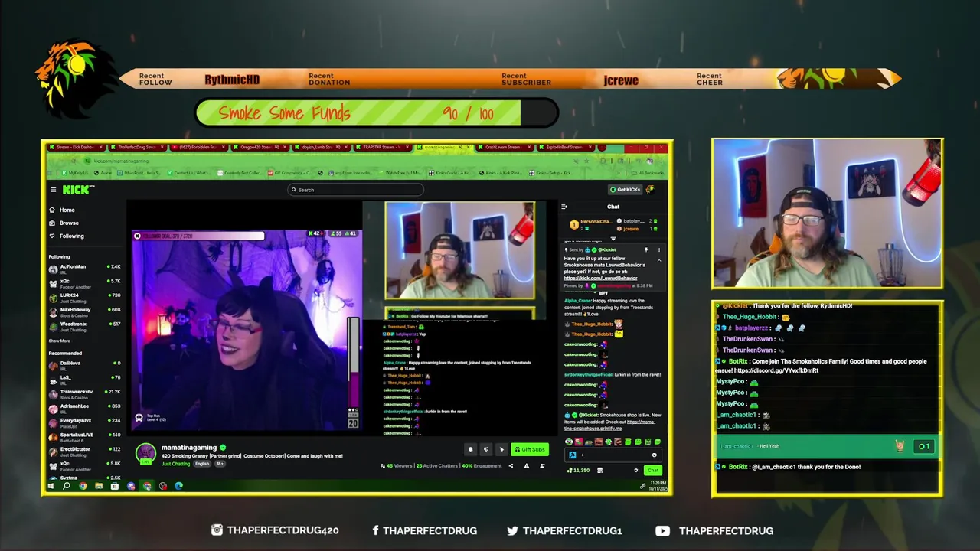980x551 pixels.
Task: Share the stream via share icon
Action: point(511,466)
